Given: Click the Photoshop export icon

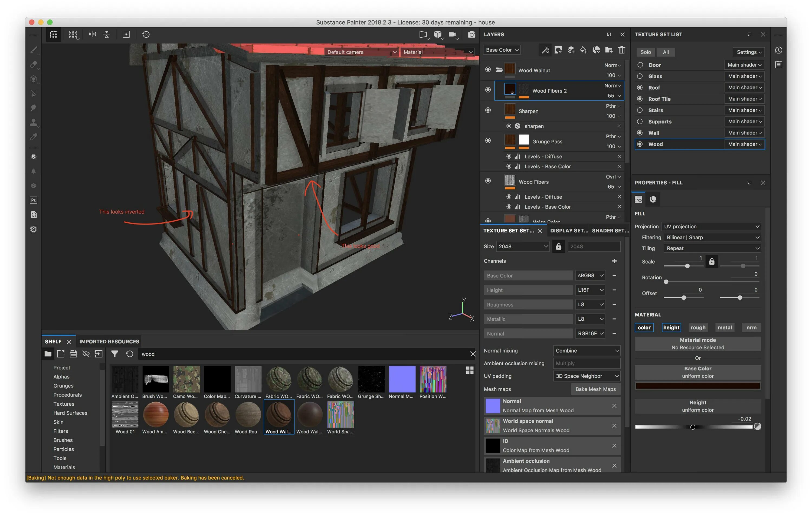Looking at the screenshot, I should [33, 200].
